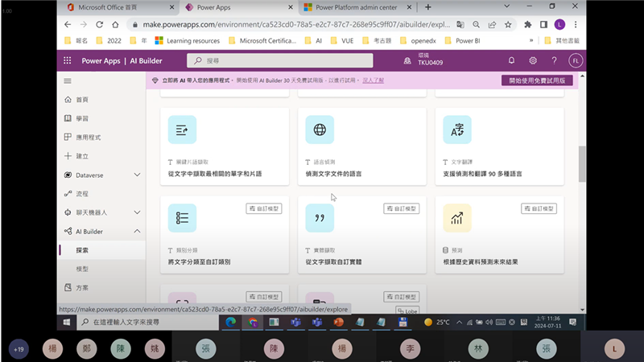
Task: Expand the 聊天機器人 section chevron
Action: point(137,212)
